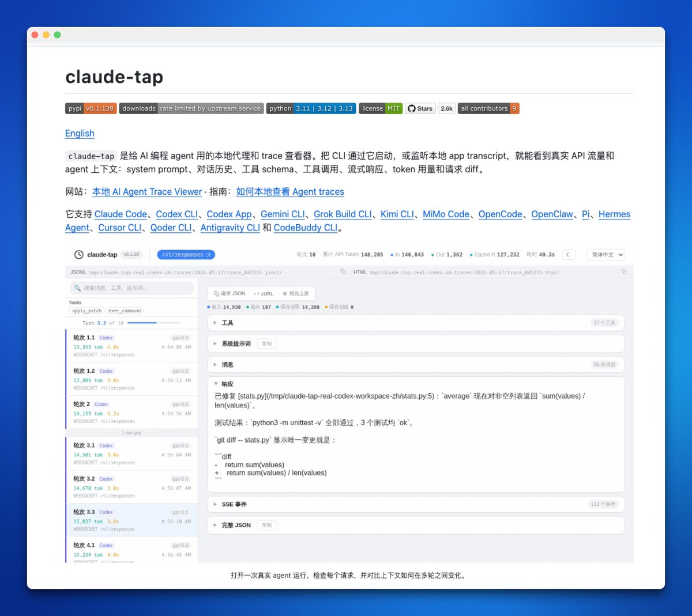Click the Cache R 127,232 stat
Screen dimensions: 692x616
coord(494,255)
